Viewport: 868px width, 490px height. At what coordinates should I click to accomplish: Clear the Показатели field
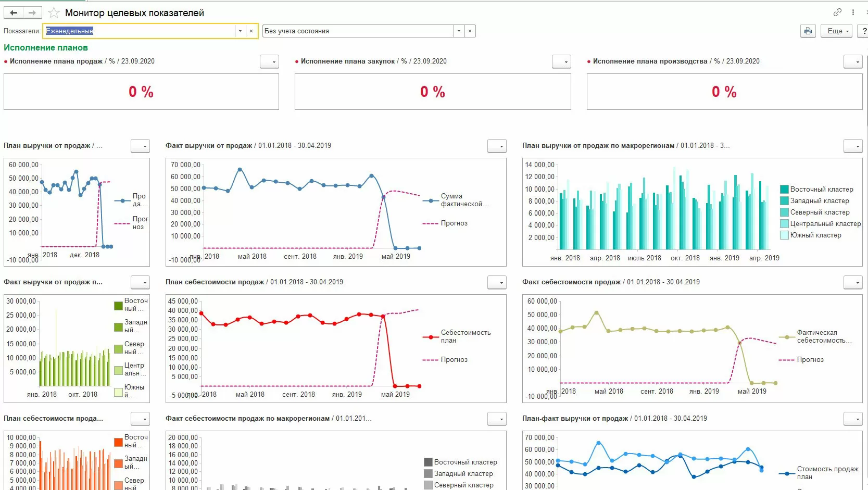coord(251,31)
